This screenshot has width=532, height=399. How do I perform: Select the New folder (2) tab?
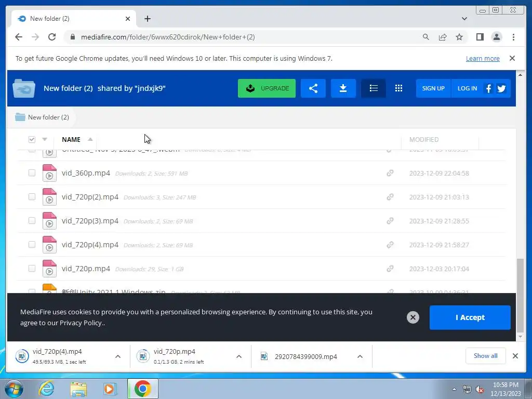pyautogui.click(x=74, y=19)
